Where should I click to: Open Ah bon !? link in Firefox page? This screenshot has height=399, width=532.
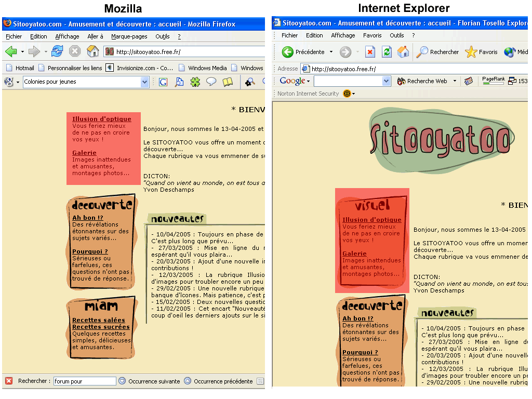click(x=87, y=218)
